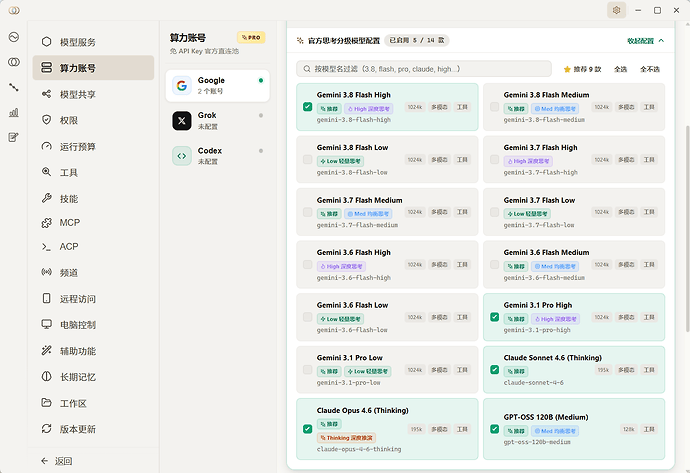Focus the model name filter input
The width and height of the screenshot is (690, 473).
[x=424, y=69]
